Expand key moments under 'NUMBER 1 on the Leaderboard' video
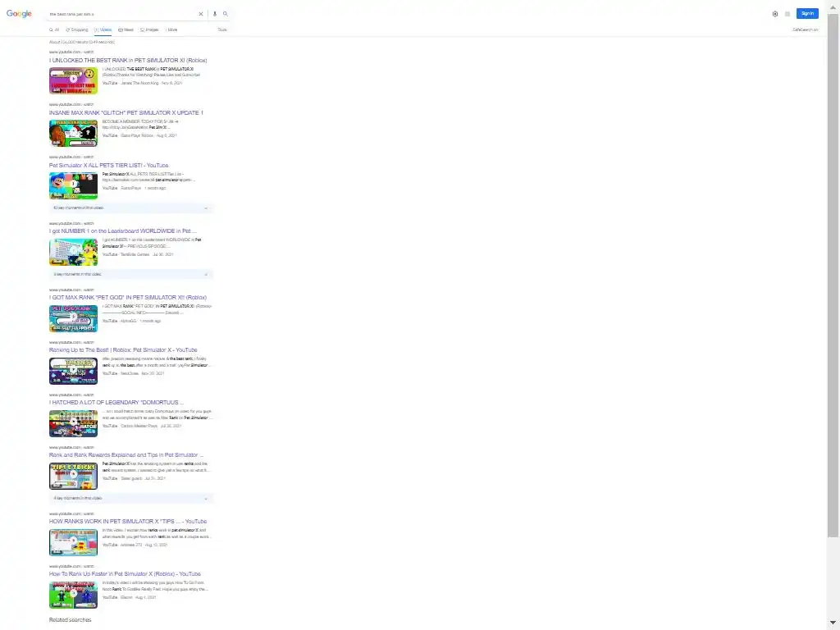This screenshot has height=630, width=840. [131, 274]
